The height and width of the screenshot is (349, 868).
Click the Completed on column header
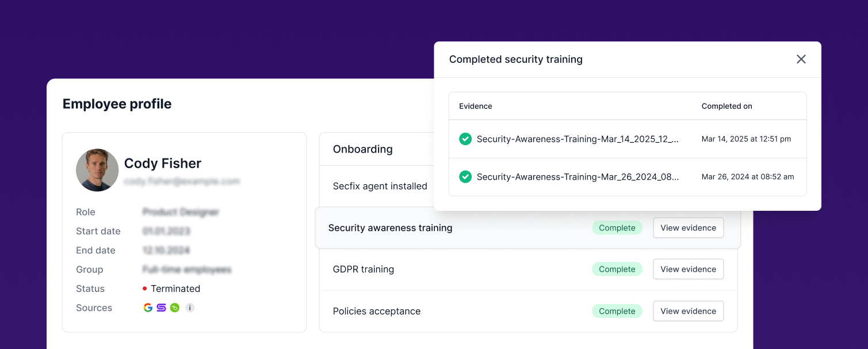726,106
